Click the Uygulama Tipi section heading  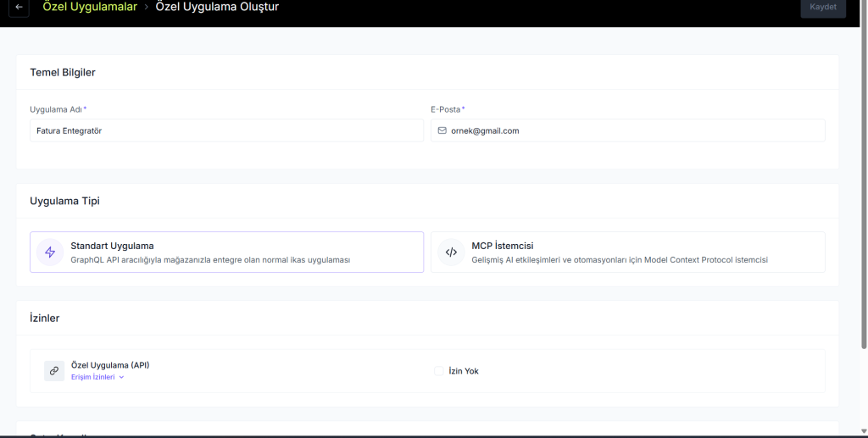pyautogui.click(x=64, y=201)
